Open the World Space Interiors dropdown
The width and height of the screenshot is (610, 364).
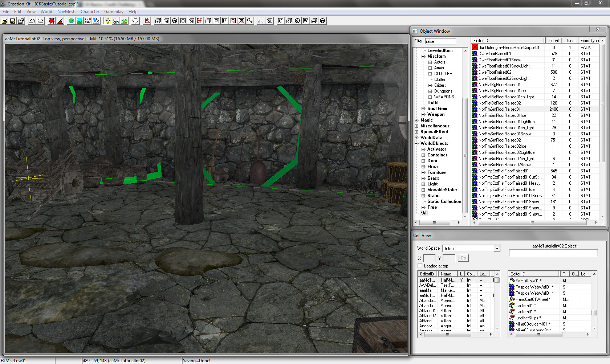coord(497,249)
